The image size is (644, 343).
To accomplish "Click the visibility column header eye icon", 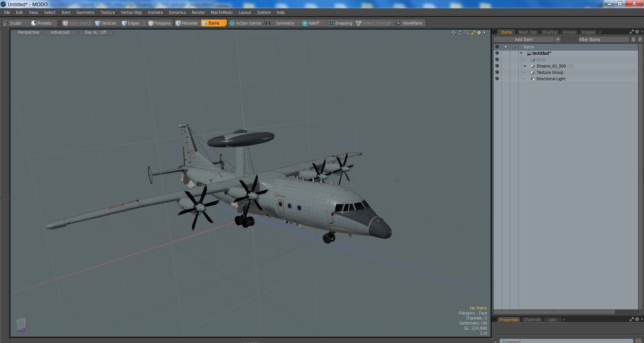I will (497, 47).
